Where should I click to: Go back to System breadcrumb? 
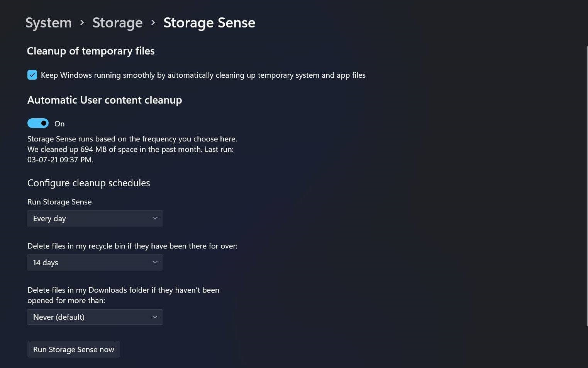pos(48,23)
